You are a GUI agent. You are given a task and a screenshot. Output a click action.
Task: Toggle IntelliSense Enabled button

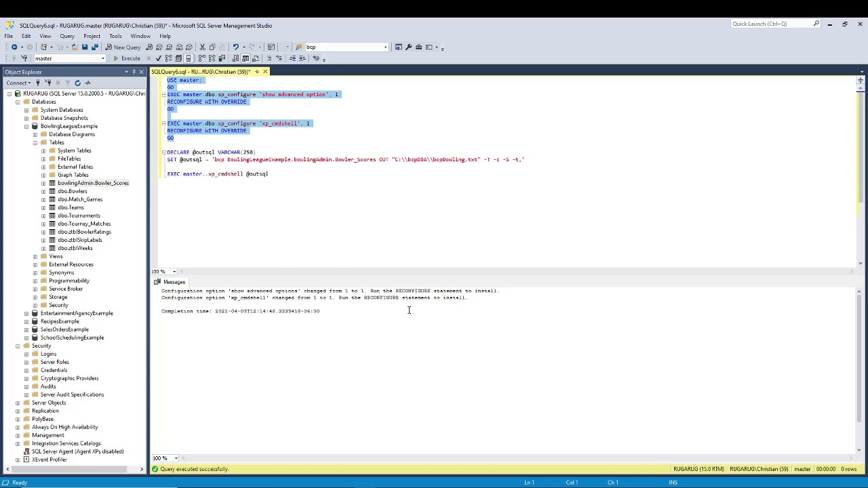point(189,58)
